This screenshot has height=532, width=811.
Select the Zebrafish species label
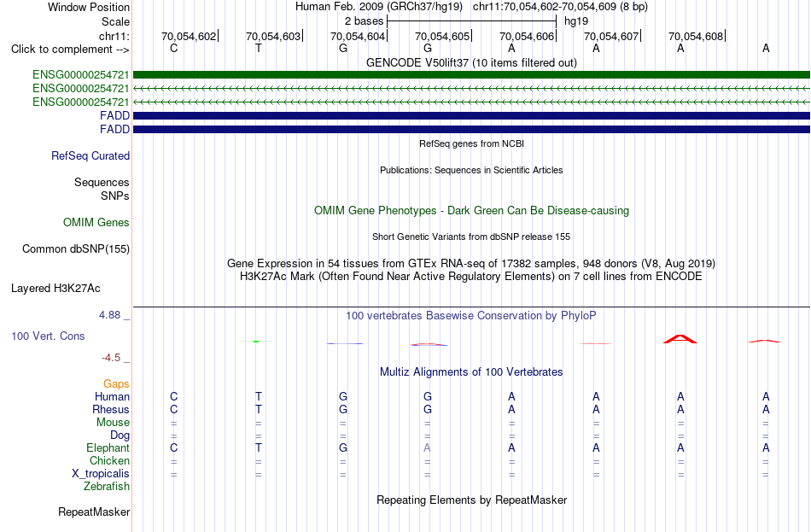click(x=107, y=487)
